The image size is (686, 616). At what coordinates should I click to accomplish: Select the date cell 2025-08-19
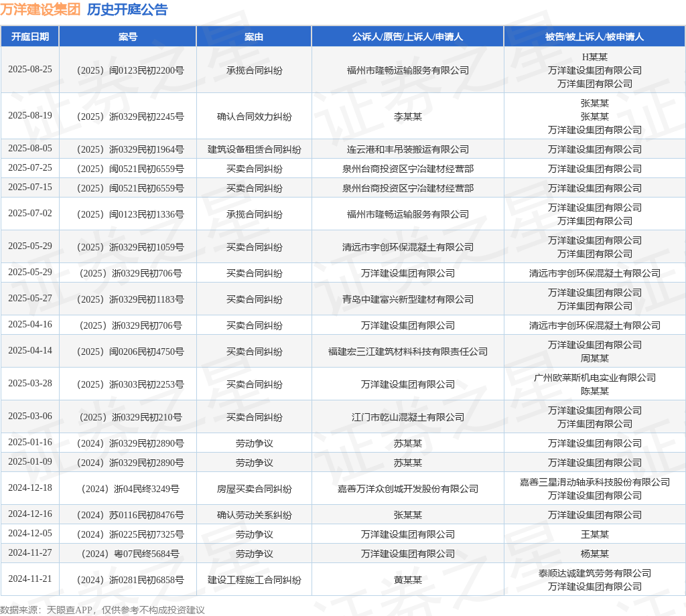pos(30,115)
